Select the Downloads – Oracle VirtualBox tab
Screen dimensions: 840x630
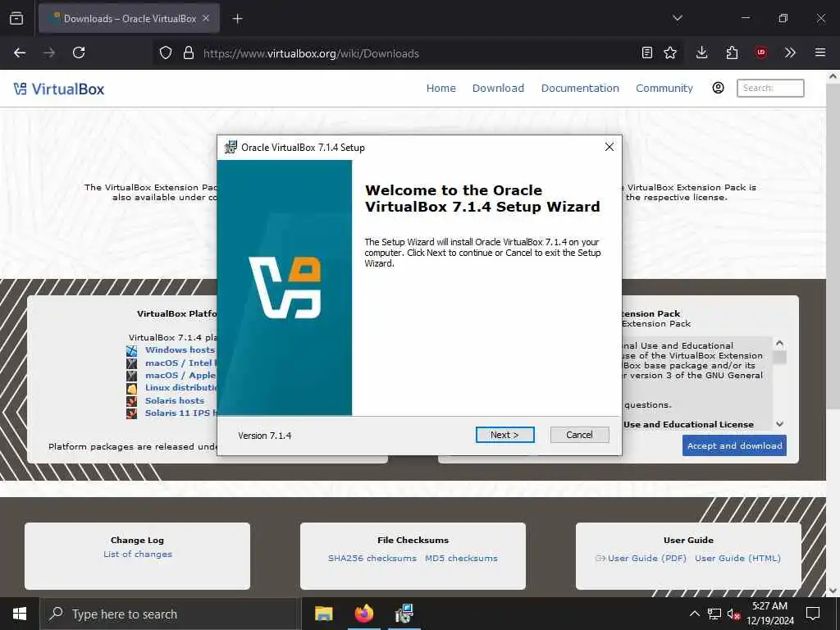point(129,18)
